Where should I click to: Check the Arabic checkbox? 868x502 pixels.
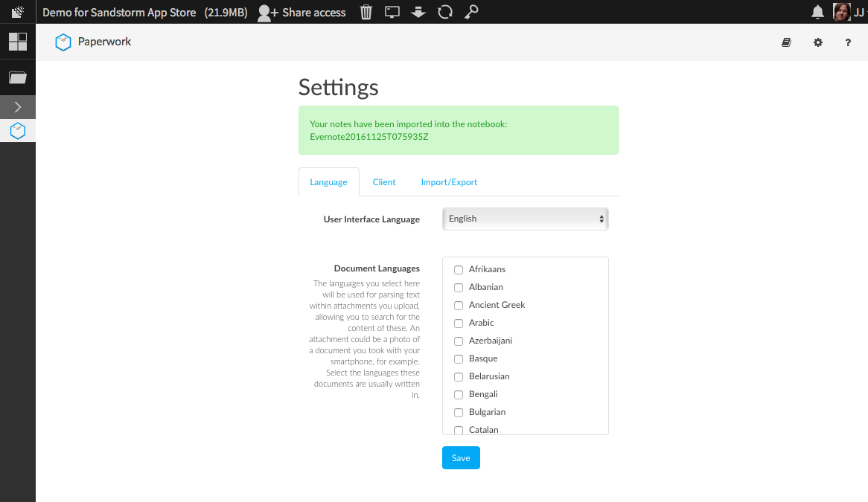tap(459, 324)
